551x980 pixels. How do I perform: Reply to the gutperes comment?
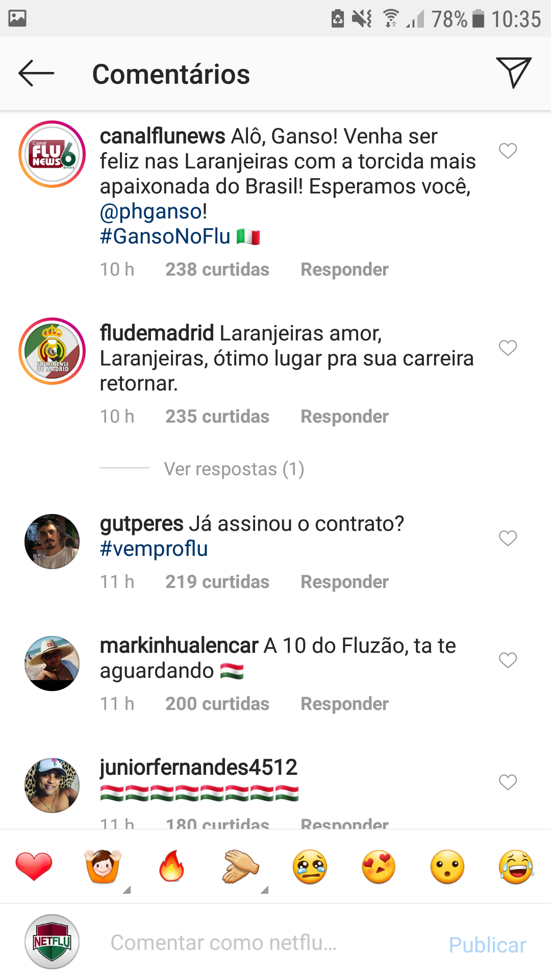(x=344, y=582)
